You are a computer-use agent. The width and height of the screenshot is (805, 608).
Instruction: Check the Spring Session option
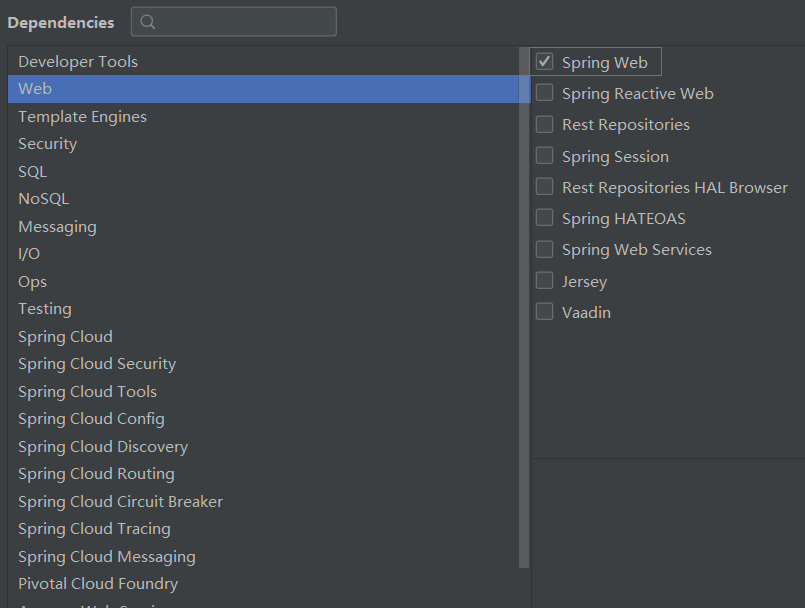pos(545,156)
